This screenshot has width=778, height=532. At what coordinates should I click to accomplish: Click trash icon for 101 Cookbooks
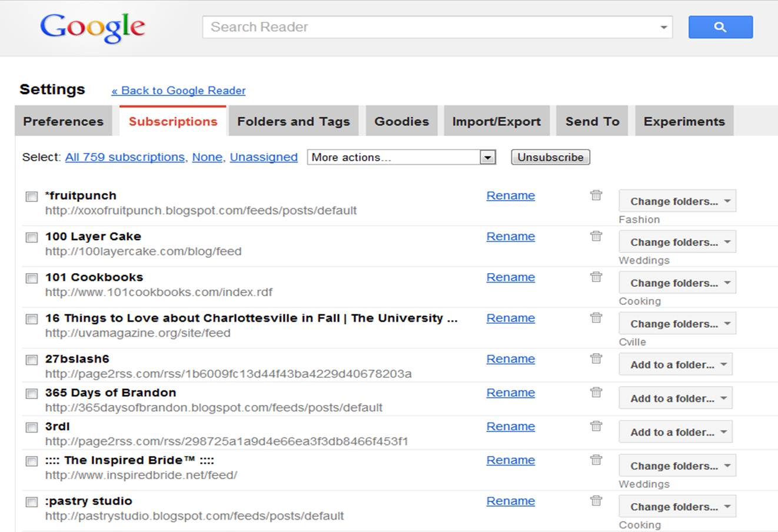click(x=596, y=277)
